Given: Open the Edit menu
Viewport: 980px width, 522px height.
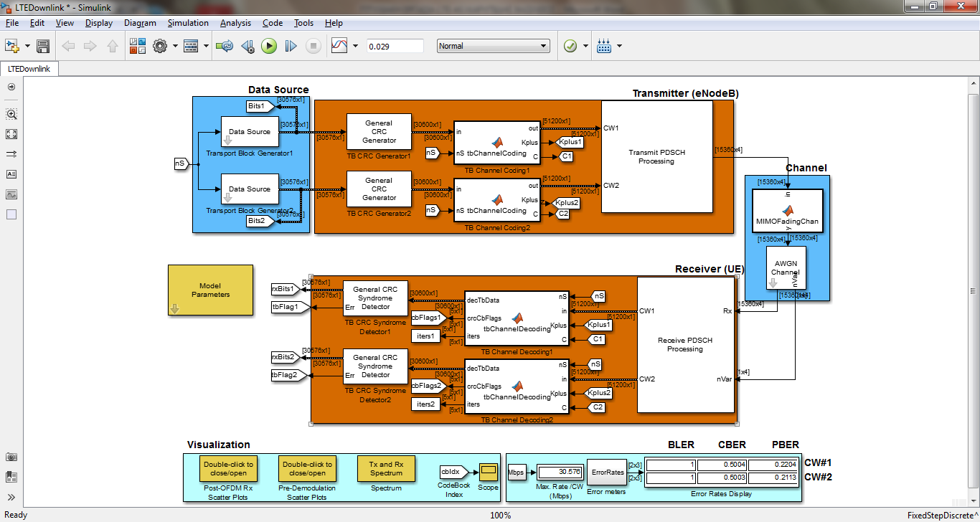Looking at the screenshot, I should click(x=37, y=23).
